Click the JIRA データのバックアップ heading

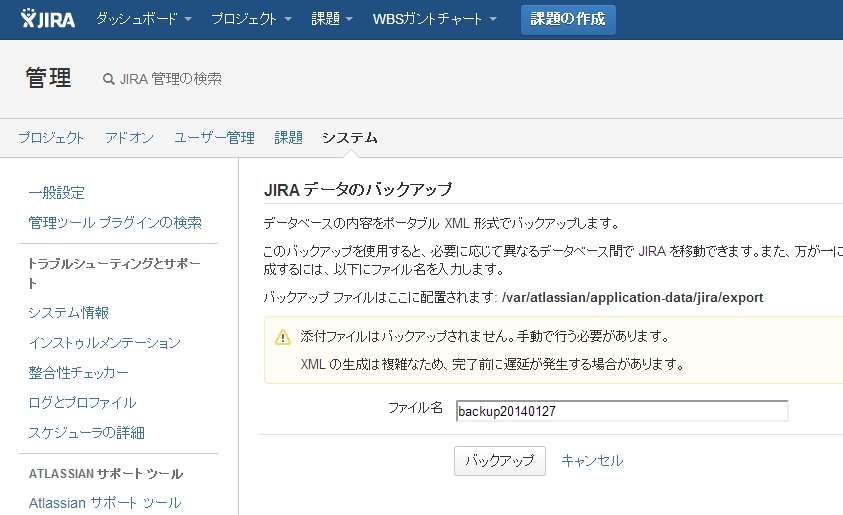click(x=358, y=189)
